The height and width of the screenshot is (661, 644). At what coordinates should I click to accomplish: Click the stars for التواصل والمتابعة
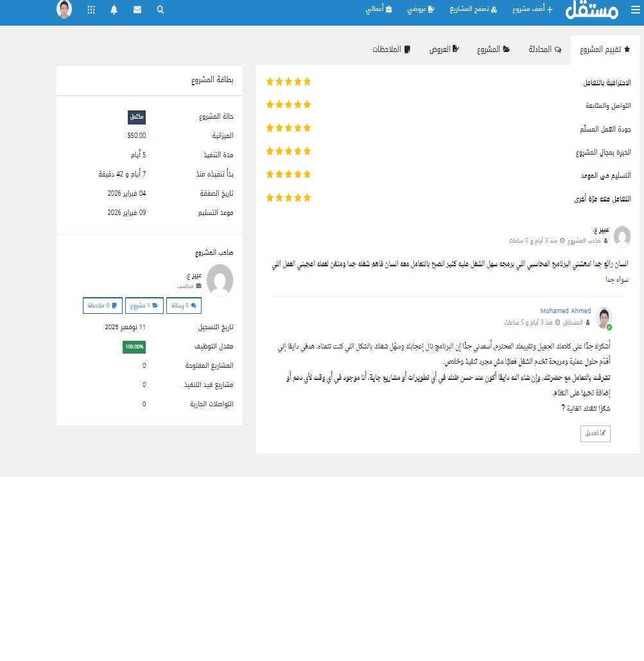[x=288, y=105]
